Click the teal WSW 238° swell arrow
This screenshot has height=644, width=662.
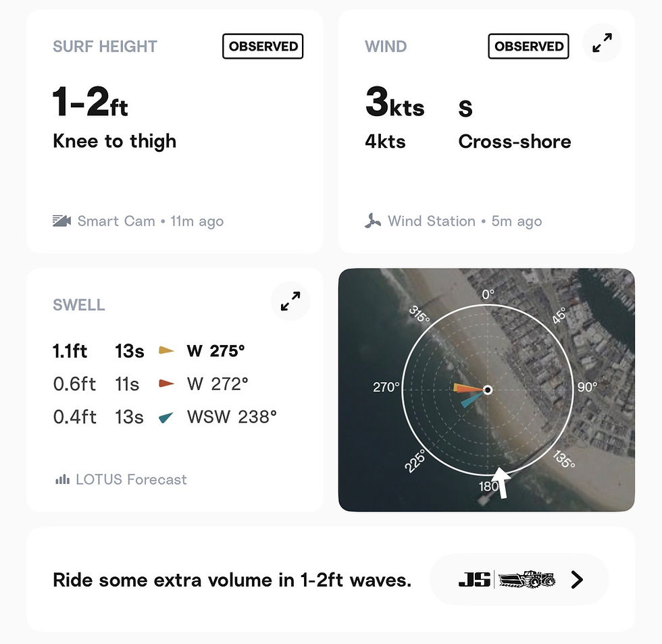166,417
